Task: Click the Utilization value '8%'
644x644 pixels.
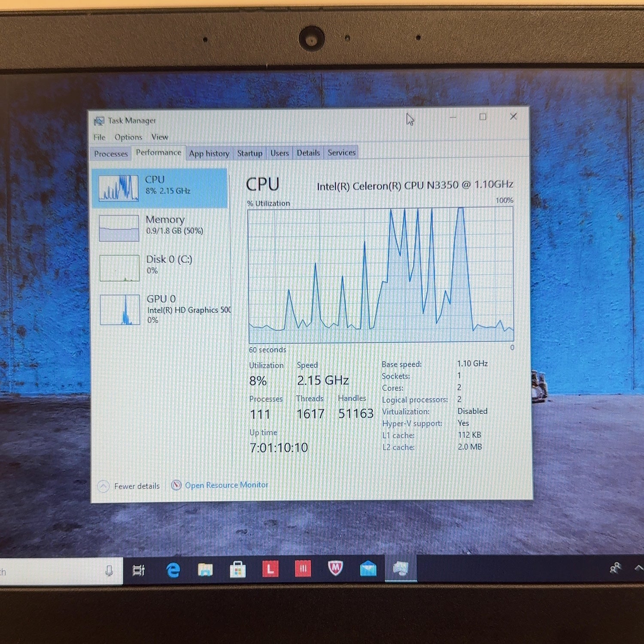Action: (x=258, y=381)
